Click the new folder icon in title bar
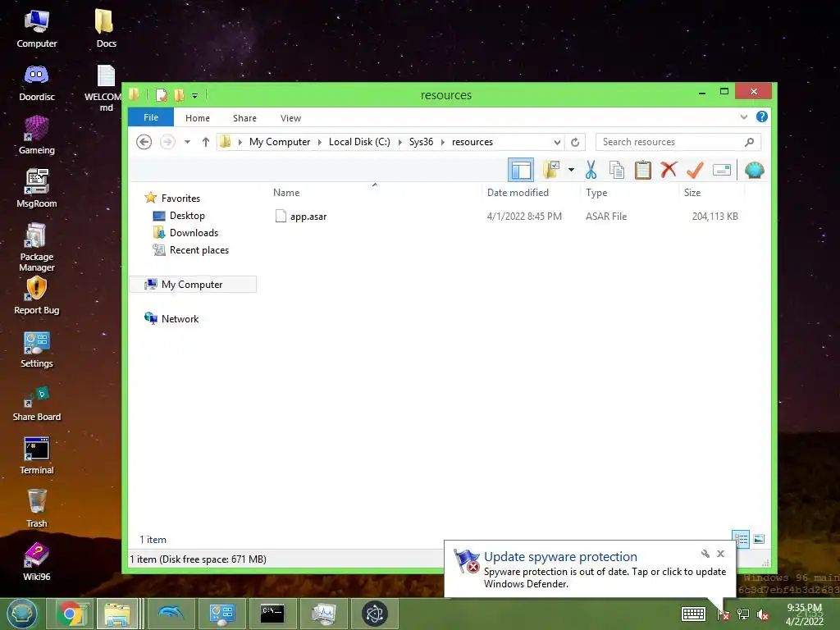Screen dimensions: 840x630 click(179, 95)
